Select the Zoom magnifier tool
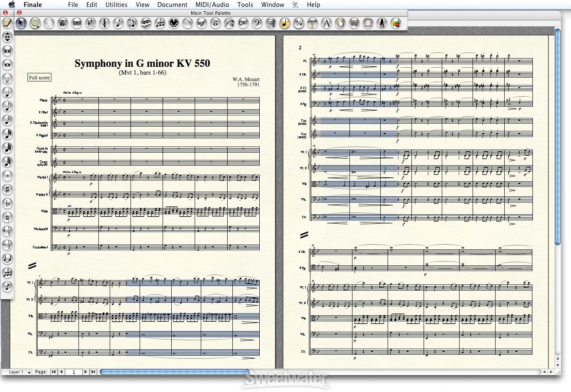 tap(35, 23)
